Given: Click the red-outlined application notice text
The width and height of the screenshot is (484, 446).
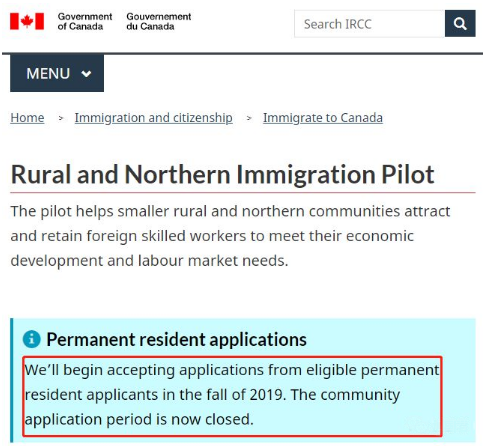Looking at the screenshot, I should coord(232,396).
